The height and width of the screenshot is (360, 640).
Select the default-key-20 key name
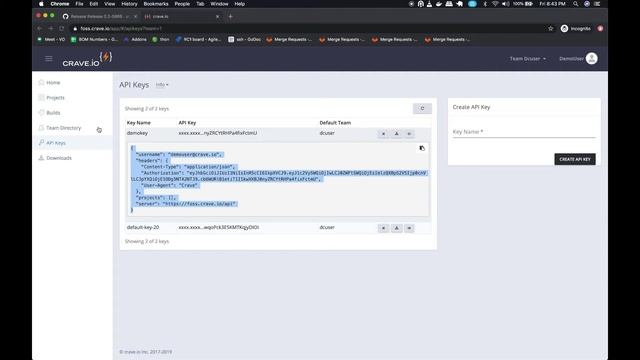coord(143,227)
